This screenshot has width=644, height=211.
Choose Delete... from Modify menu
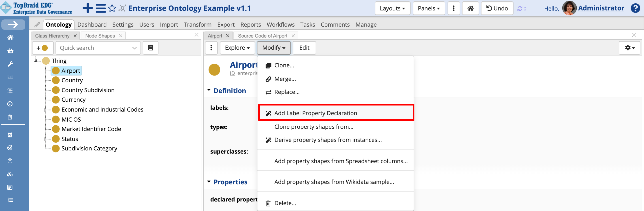(285, 203)
